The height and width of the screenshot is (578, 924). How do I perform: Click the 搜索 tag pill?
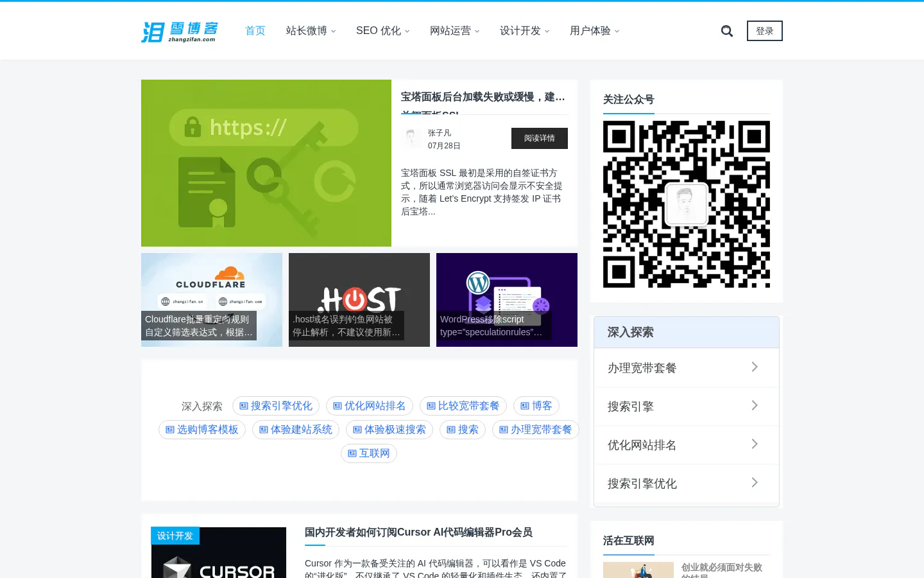[463, 430]
